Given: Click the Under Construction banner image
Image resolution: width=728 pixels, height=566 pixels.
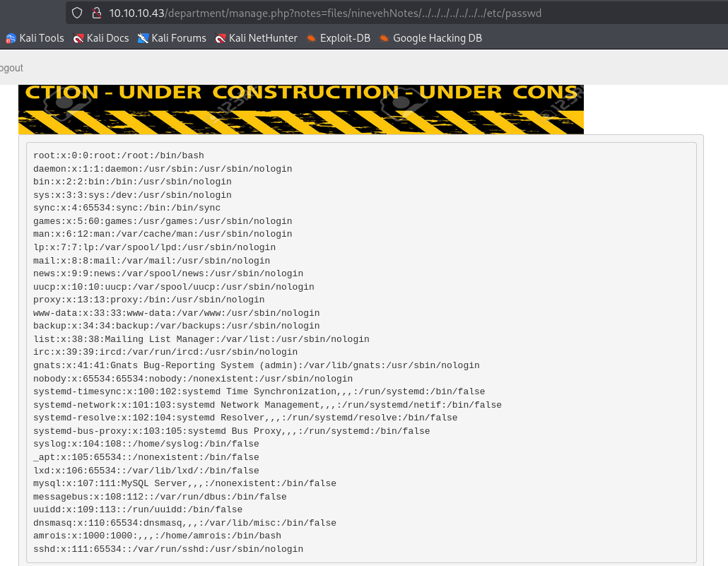Looking at the screenshot, I should click(301, 110).
